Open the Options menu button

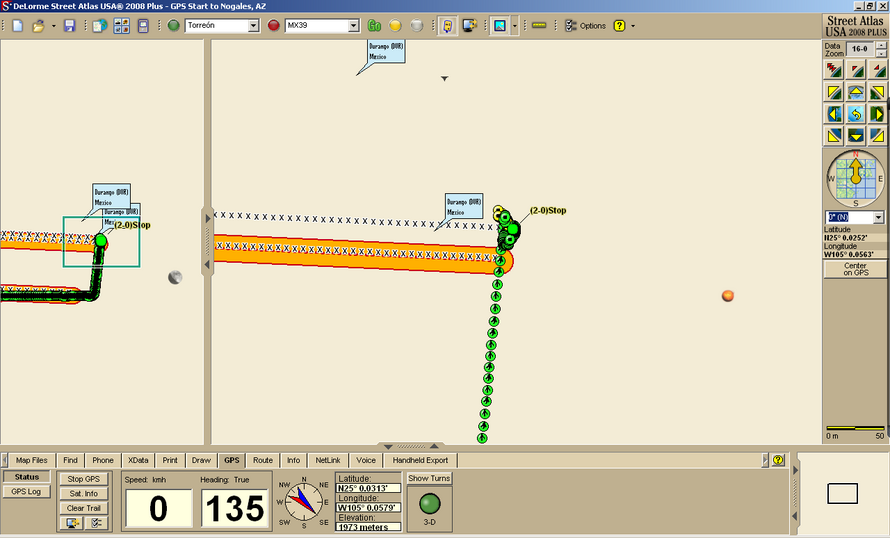click(586, 26)
